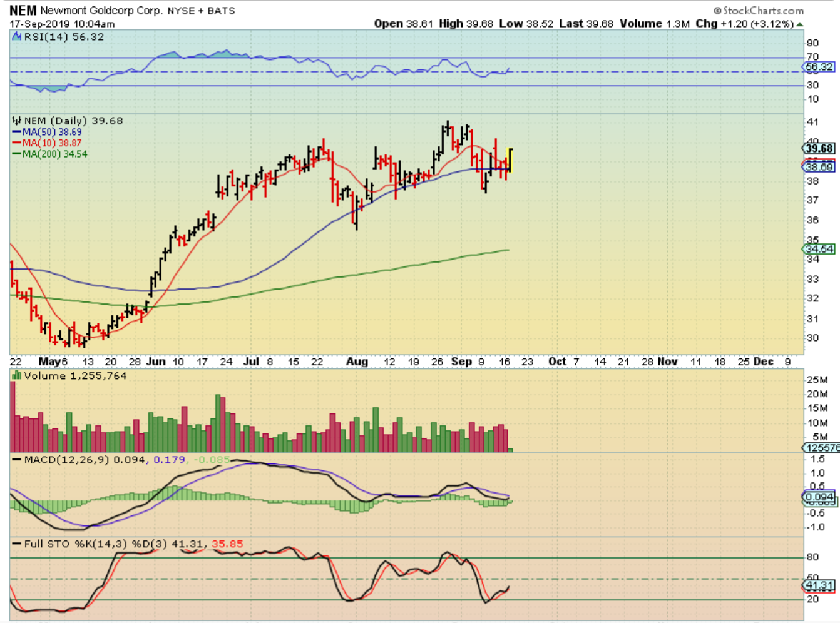
Task: Click the Volume 1,255,764 panel label
Action: point(75,376)
